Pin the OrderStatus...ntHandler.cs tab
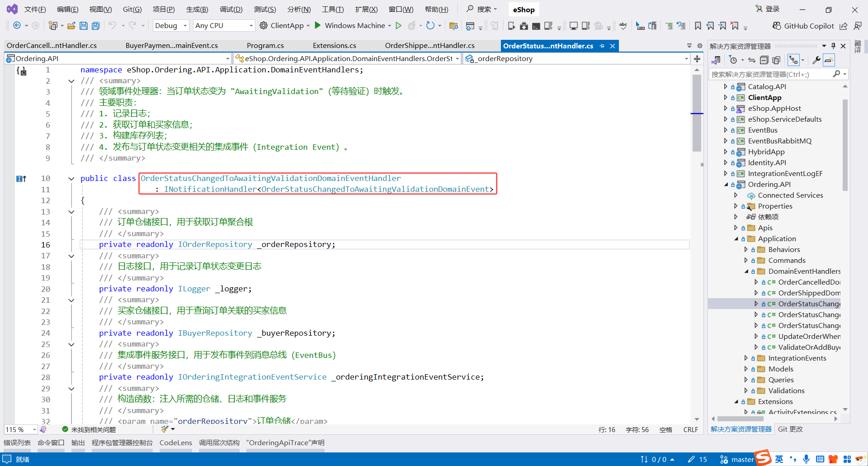This screenshot has height=466, width=868. (x=602, y=46)
